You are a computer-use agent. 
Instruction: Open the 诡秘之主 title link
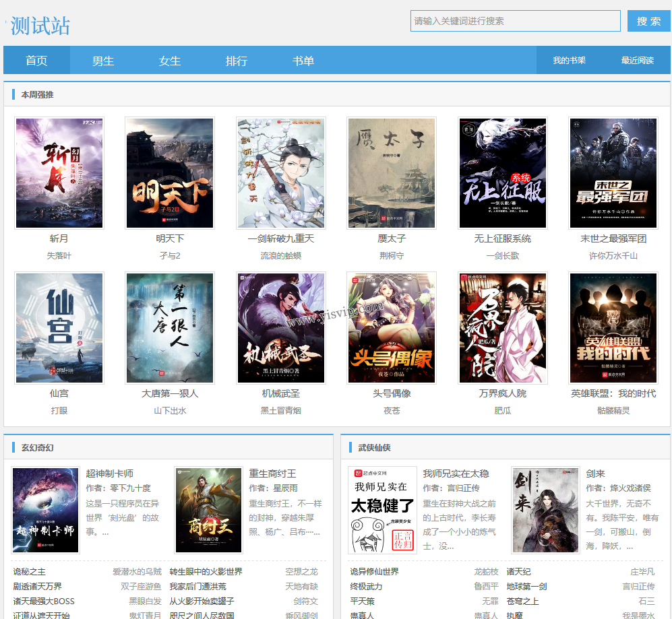click(30, 572)
